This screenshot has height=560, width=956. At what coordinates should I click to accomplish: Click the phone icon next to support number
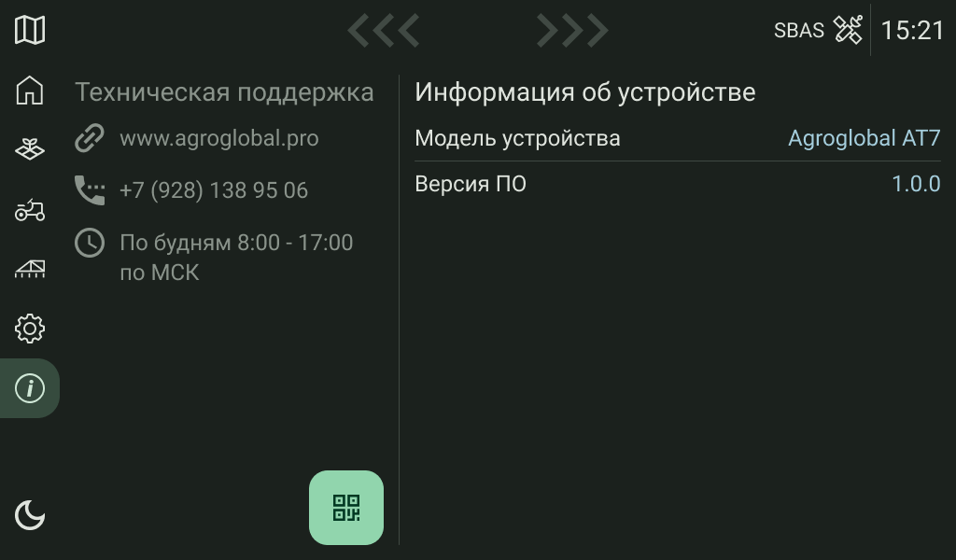(x=89, y=189)
